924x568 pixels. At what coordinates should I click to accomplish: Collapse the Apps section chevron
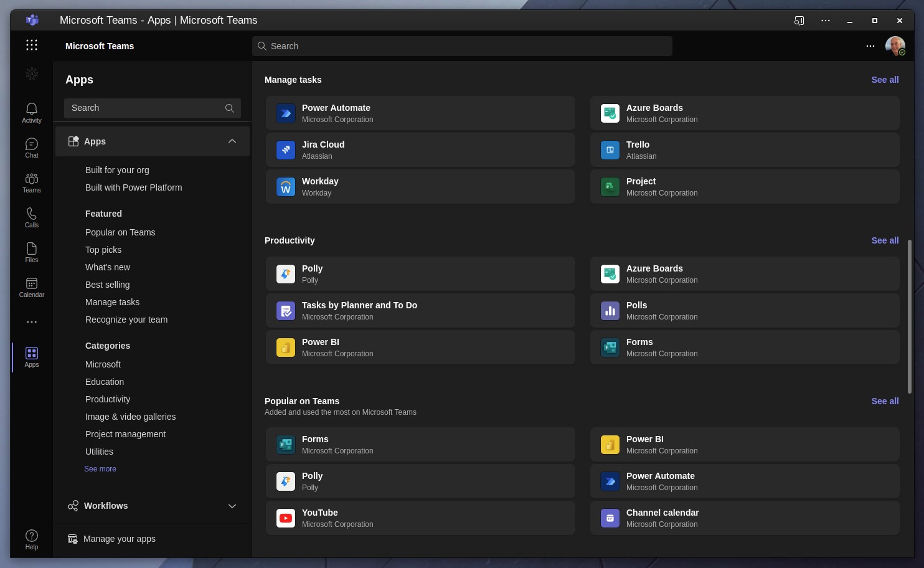coord(232,141)
